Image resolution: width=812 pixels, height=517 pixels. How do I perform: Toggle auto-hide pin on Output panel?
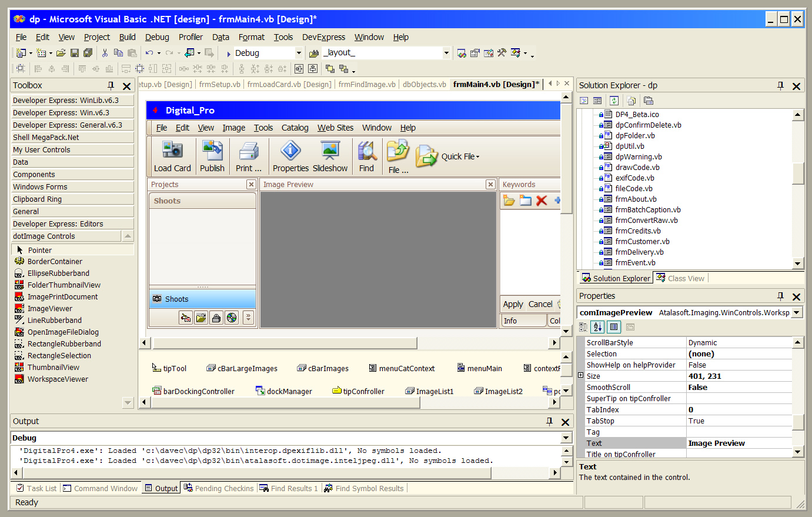(549, 422)
